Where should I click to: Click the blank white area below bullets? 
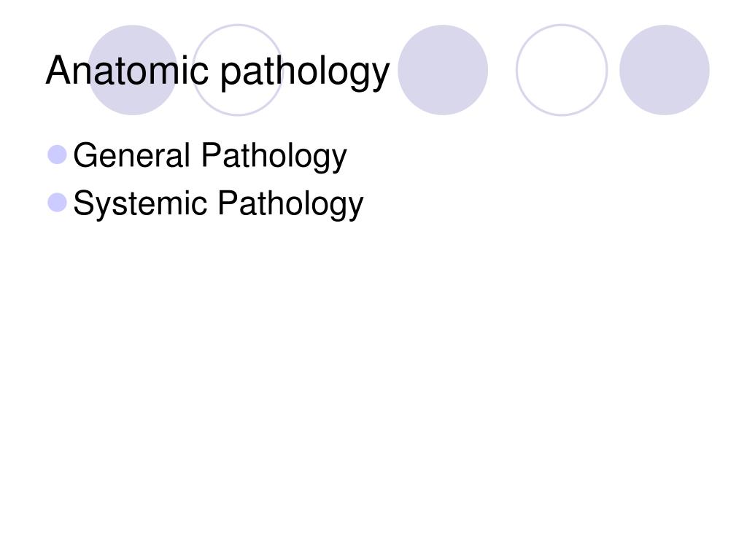373,381
